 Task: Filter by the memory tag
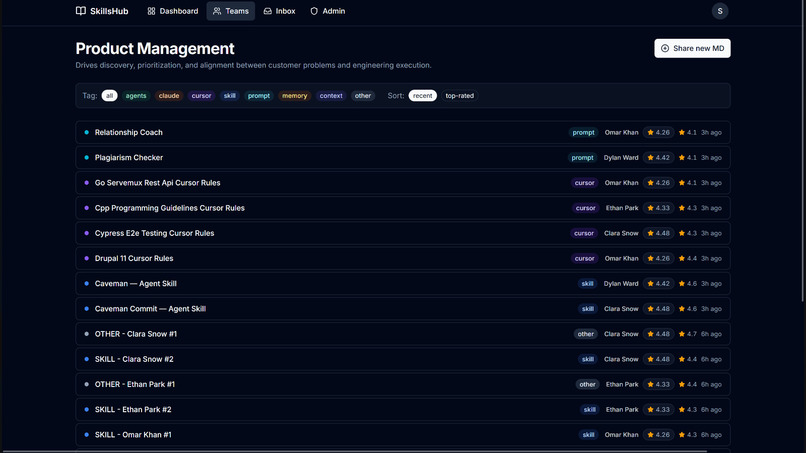(295, 96)
